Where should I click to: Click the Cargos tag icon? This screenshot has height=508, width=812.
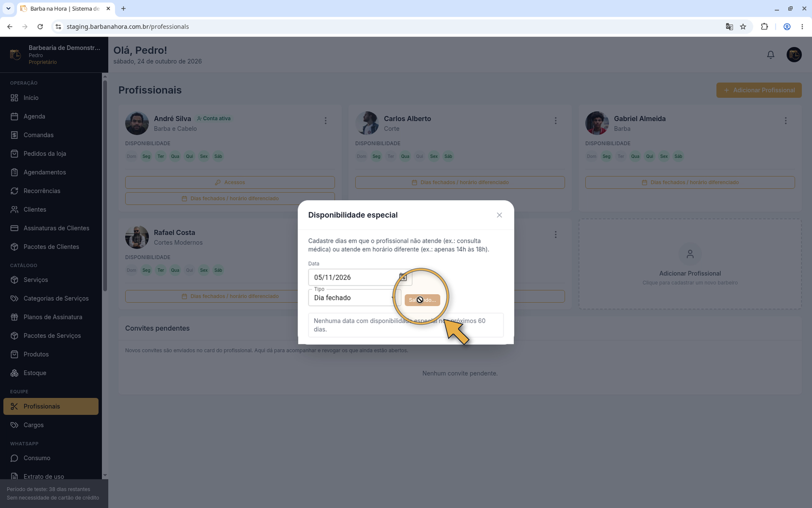tap(14, 425)
